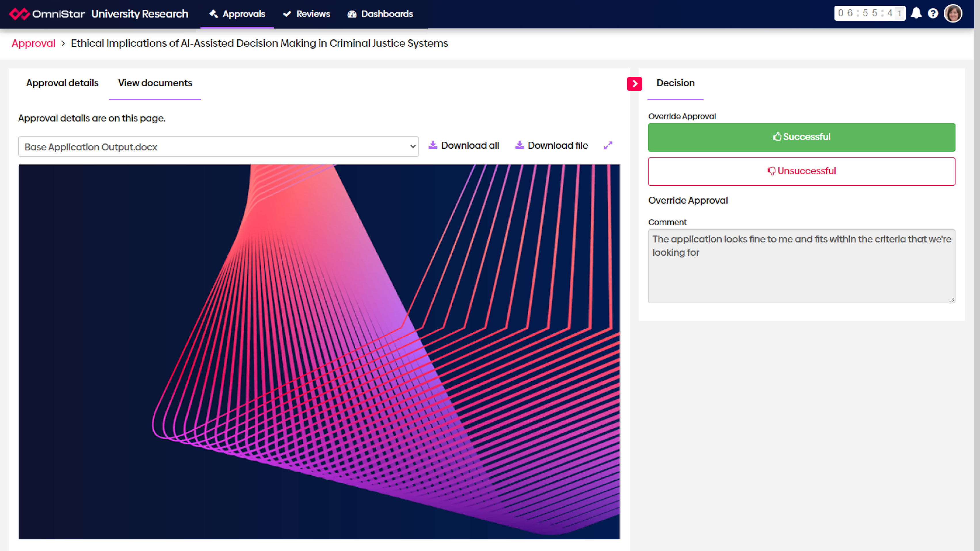
Task: Open the Reviews menu
Action: [x=307, y=14]
